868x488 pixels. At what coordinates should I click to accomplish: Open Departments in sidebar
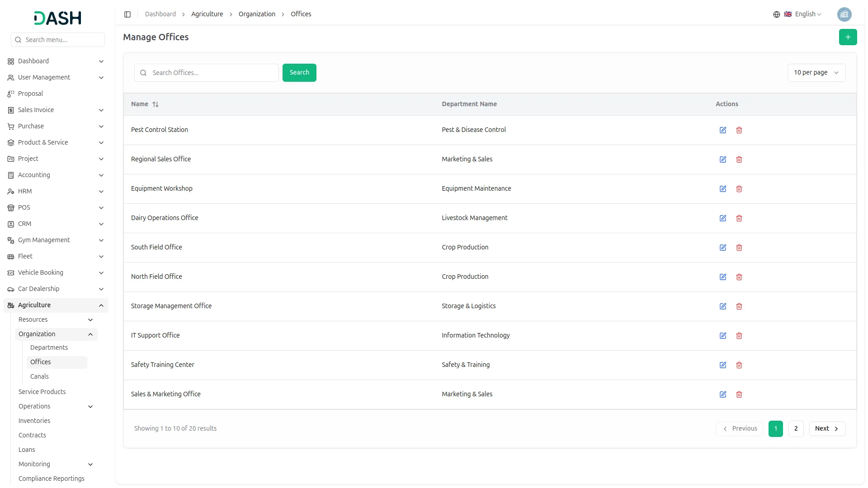pos(49,347)
